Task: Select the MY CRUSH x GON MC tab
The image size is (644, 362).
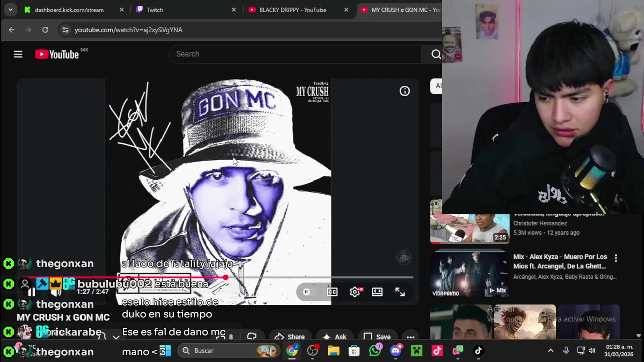Action: point(400,10)
